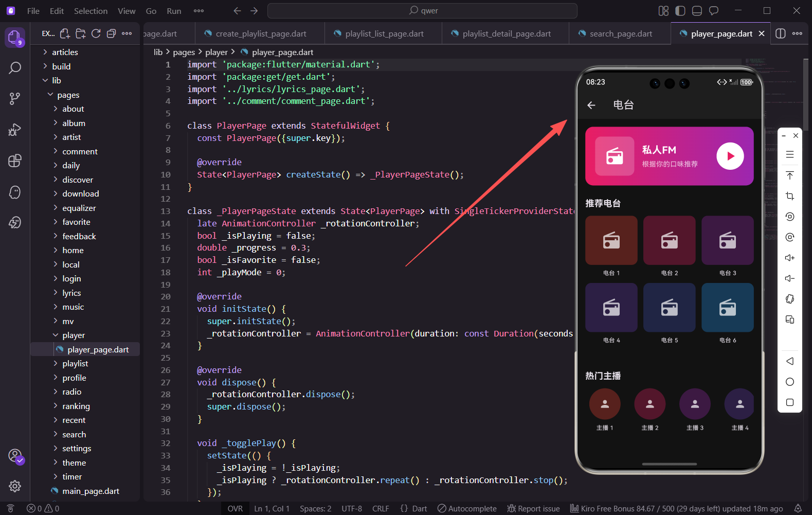The height and width of the screenshot is (515, 812).
Task: Click Report issue in status bar
Action: point(533,508)
